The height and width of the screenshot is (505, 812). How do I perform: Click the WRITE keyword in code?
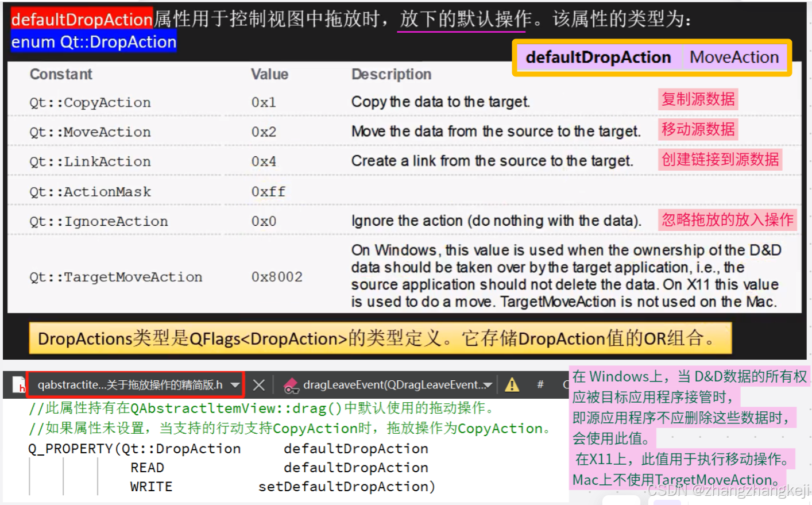coord(151,487)
